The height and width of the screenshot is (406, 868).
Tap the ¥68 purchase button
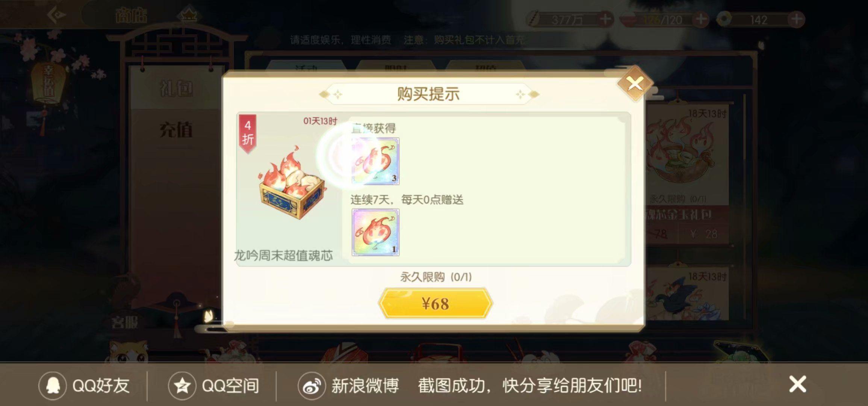436,303
